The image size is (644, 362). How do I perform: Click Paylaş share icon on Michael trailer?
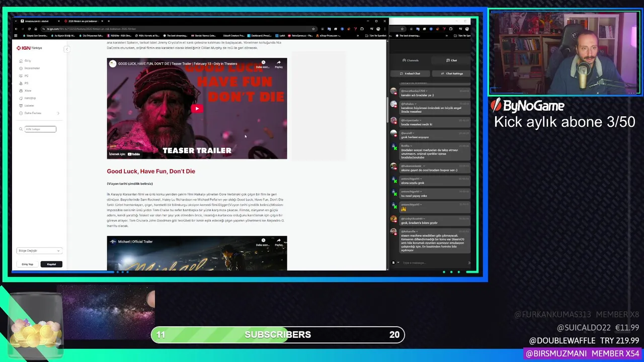pyautogui.click(x=278, y=242)
